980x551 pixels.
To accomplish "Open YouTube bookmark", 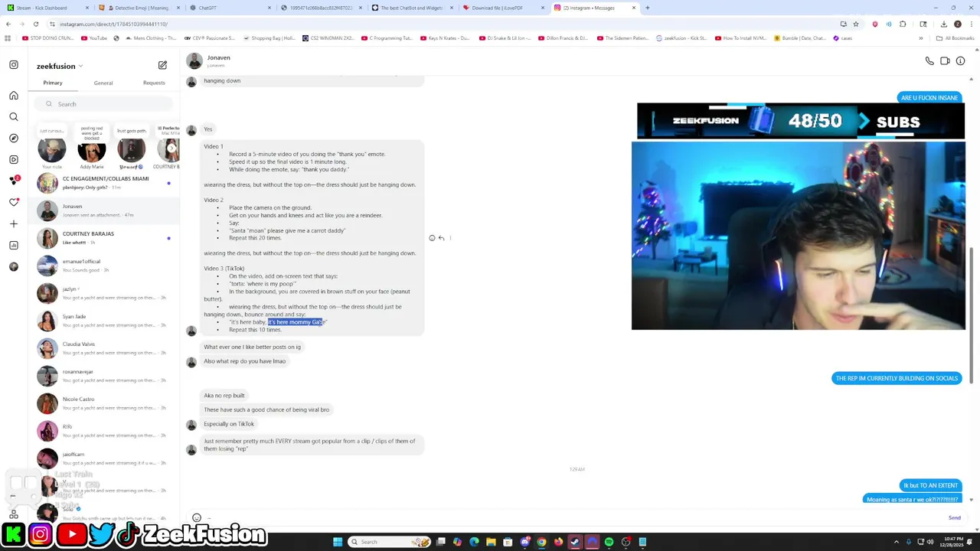I will coord(94,38).
